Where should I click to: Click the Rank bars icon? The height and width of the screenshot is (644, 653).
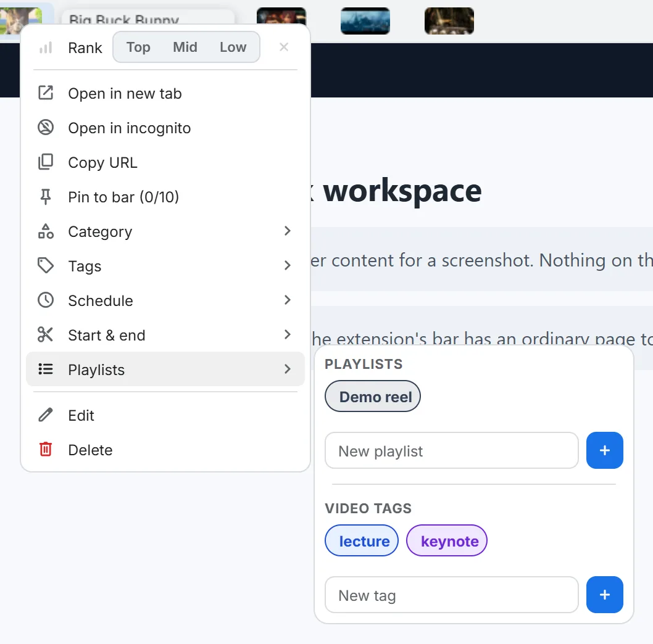[x=46, y=47]
